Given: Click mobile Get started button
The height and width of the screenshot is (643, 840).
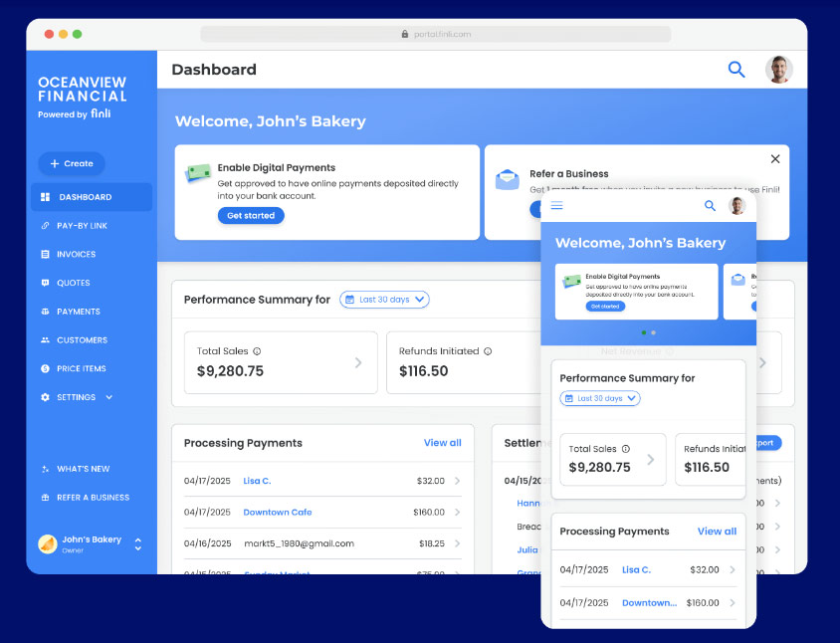Looking at the screenshot, I should (605, 307).
